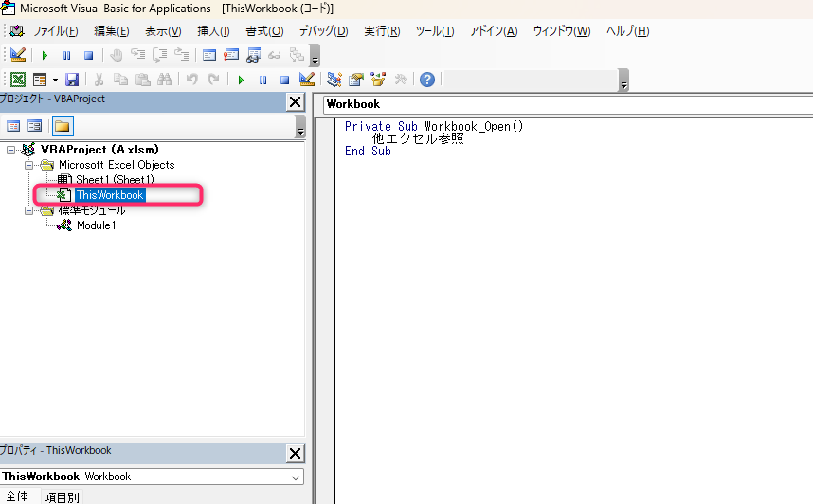The height and width of the screenshot is (504, 813).
Task: Open Standard toolbar options dropdown
Action: (623, 81)
